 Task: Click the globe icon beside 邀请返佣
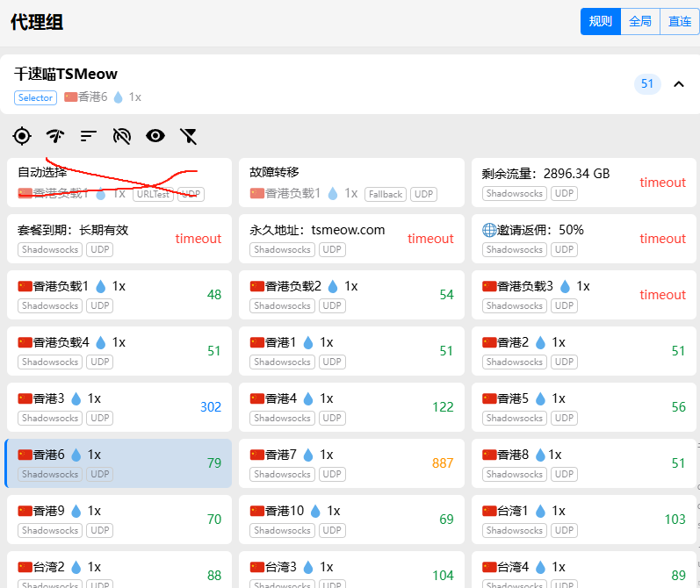[489, 230]
